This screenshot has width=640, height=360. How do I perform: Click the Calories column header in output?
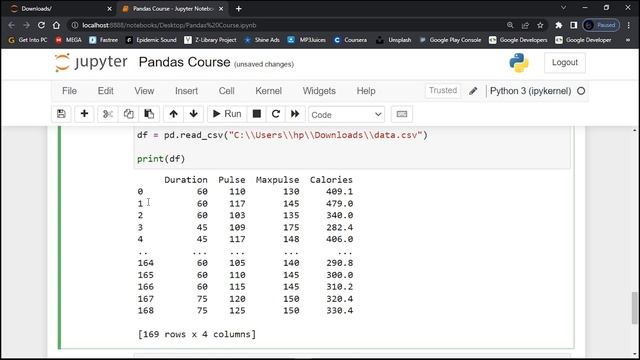[331, 180]
